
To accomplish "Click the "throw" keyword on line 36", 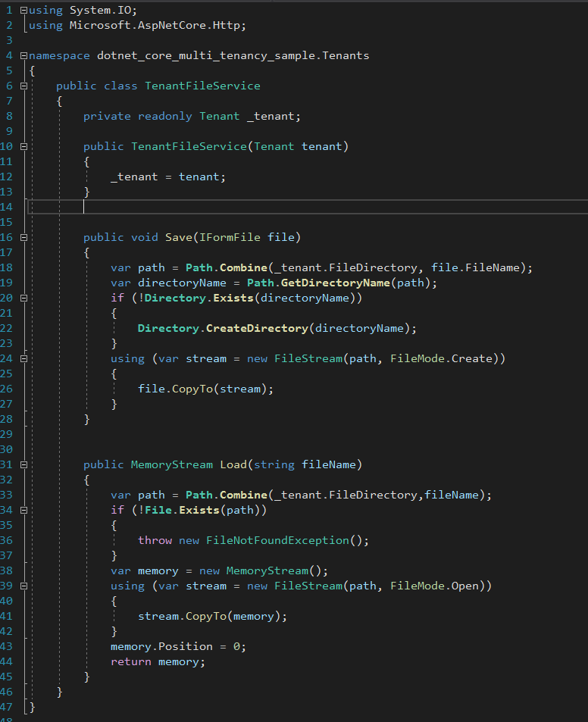I will [155, 541].
